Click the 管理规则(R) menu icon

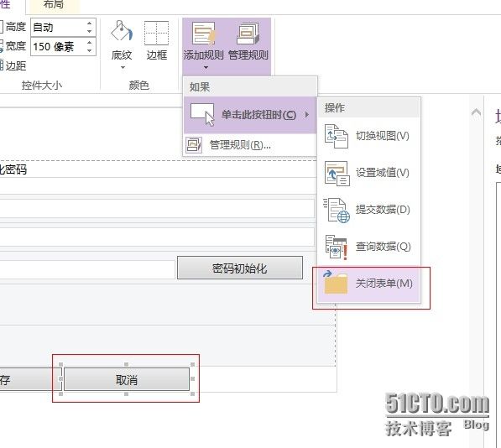194,145
